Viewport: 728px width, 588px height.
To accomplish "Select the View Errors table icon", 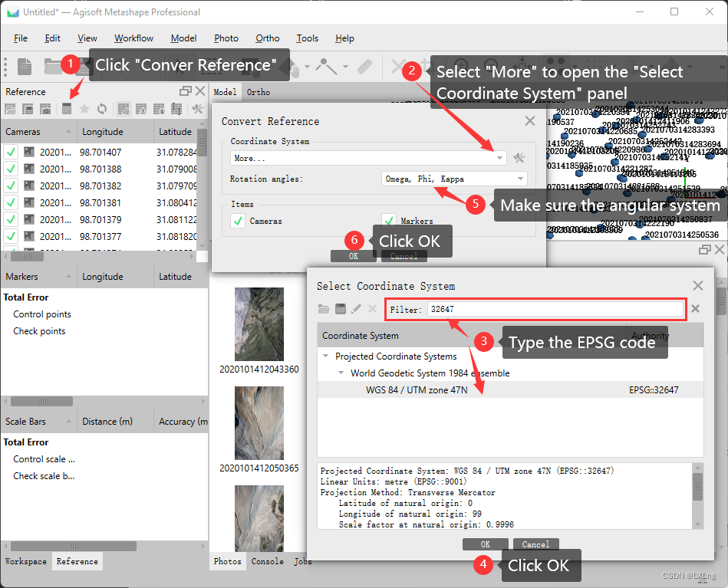I will pos(141,109).
